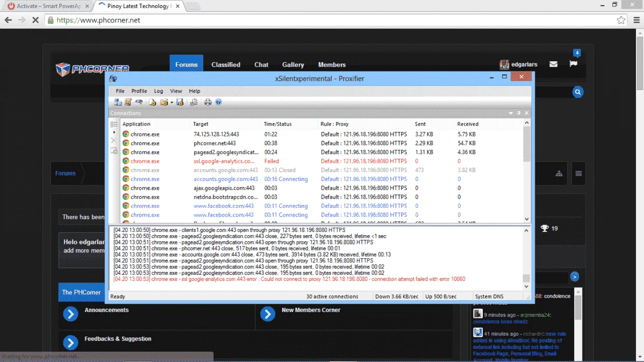Create a new profile via toolbar icon
Image resolution: width=644 pixels, height=362 pixels.
[152, 102]
